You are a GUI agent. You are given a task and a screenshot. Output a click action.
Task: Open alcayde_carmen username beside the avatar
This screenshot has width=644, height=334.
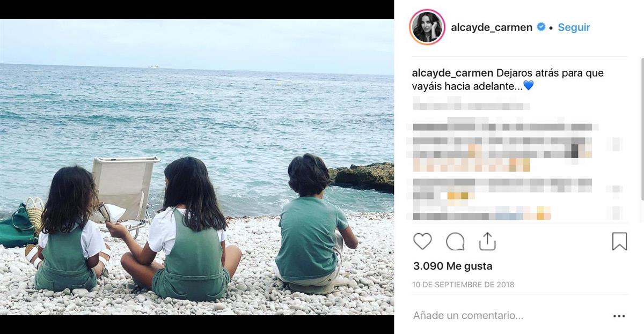tap(492, 27)
